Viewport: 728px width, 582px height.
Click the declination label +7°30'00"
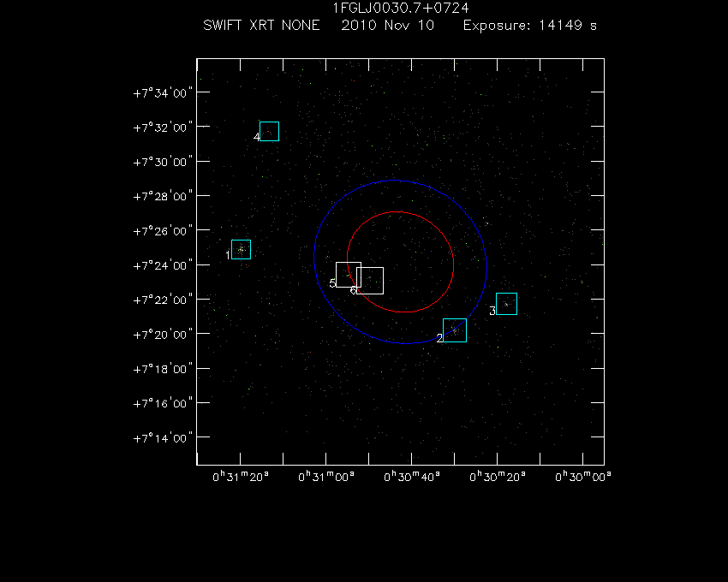pos(163,162)
